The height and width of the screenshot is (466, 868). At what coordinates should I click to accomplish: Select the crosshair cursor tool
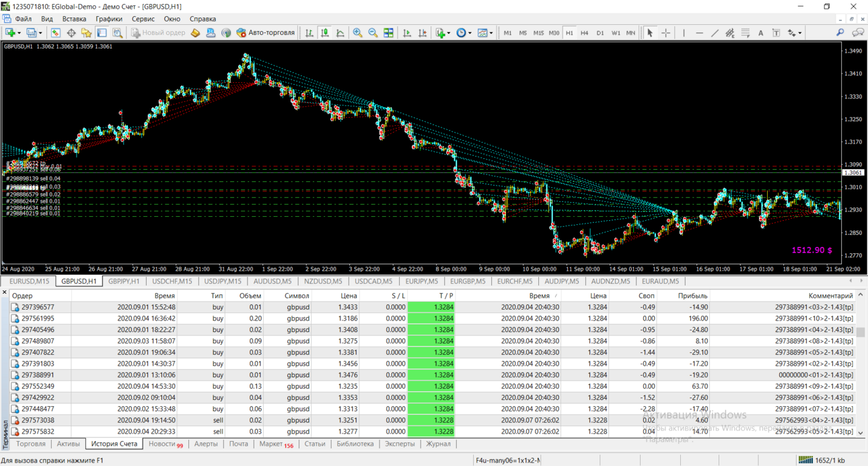coord(665,32)
